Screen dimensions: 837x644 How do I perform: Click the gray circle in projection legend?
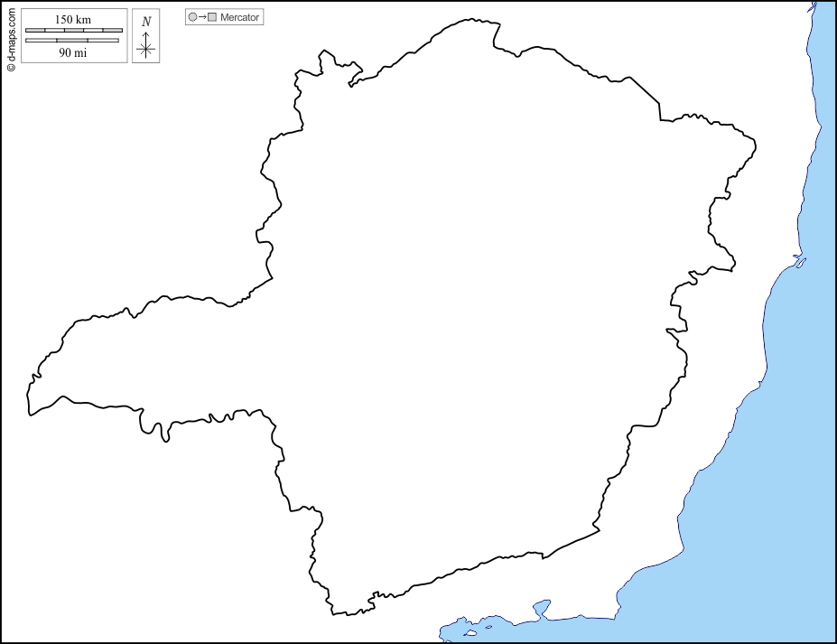point(192,17)
